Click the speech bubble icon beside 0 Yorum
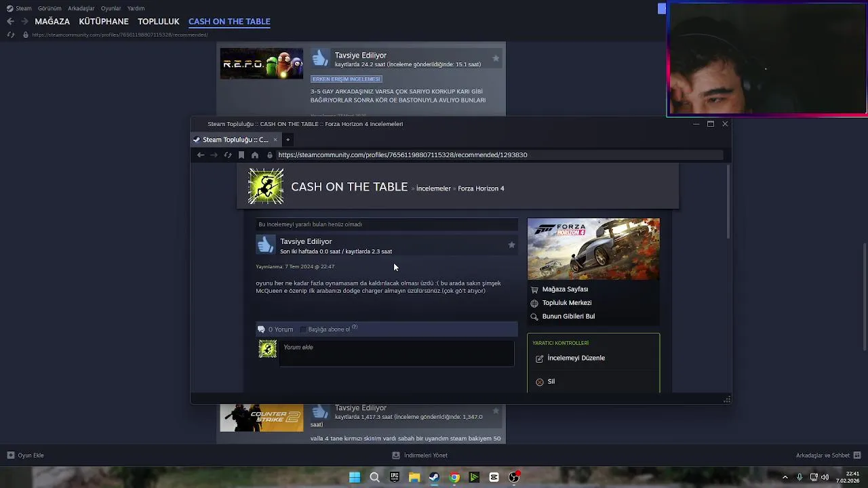Viewport: 868px width, 488px height. click(261, 329)
